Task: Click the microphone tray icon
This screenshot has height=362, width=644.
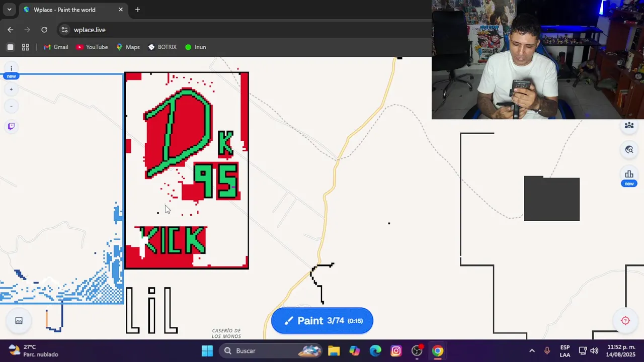Action: (x=547, y=351)
